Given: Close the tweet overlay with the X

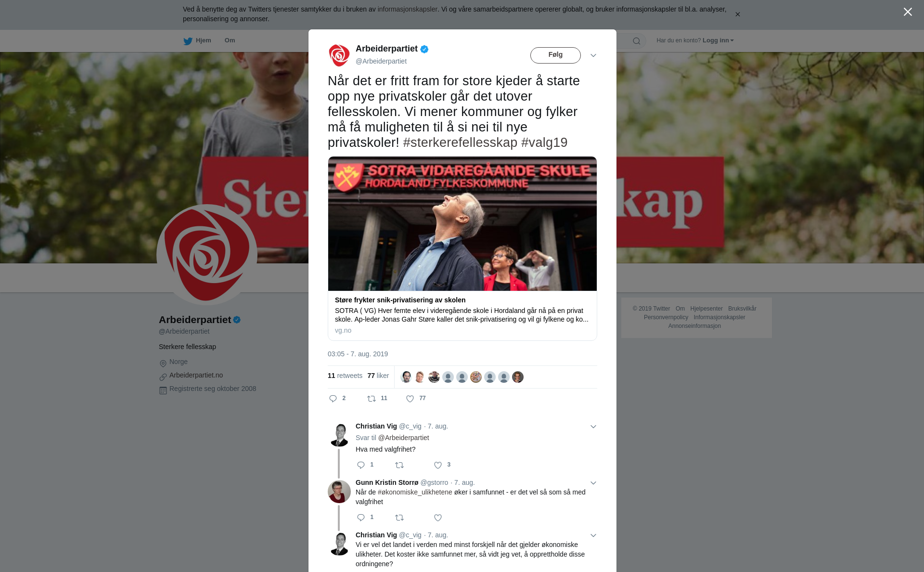Looking at the screenshot, I should (x=908, y=12).
